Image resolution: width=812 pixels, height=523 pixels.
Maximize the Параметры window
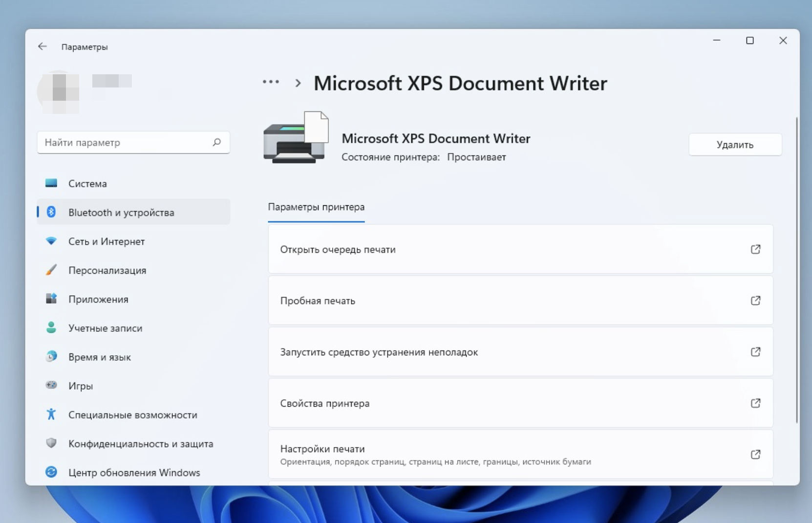coord(750,41)
